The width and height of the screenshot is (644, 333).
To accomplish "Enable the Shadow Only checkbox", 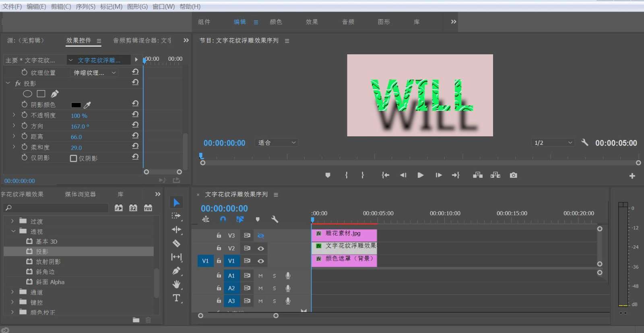I will click(73, 158).
